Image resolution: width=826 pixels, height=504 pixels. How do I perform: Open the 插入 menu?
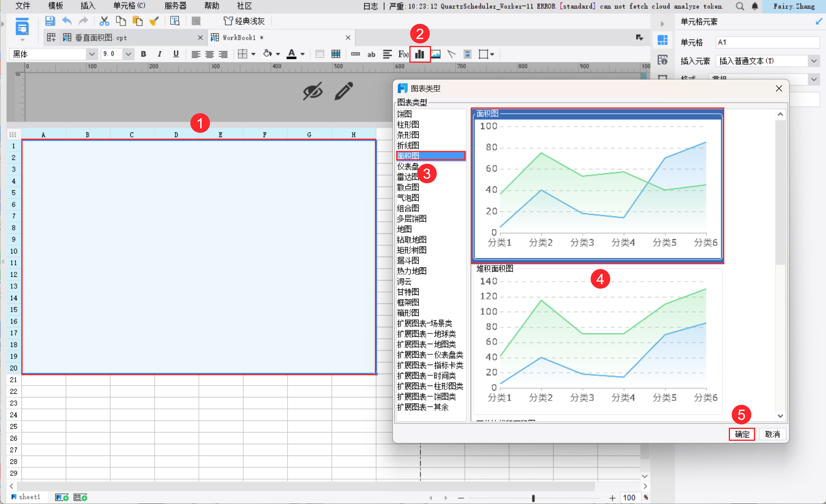88,6
